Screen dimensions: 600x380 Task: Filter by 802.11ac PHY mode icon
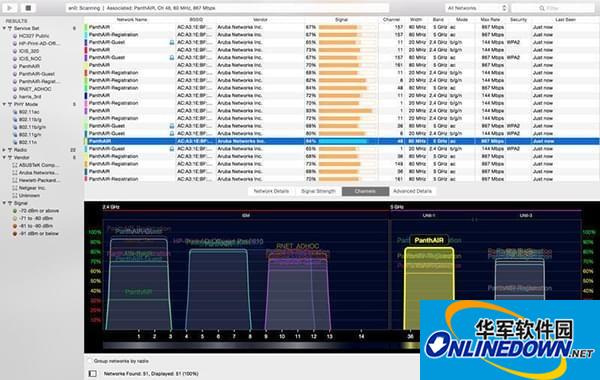15,112
